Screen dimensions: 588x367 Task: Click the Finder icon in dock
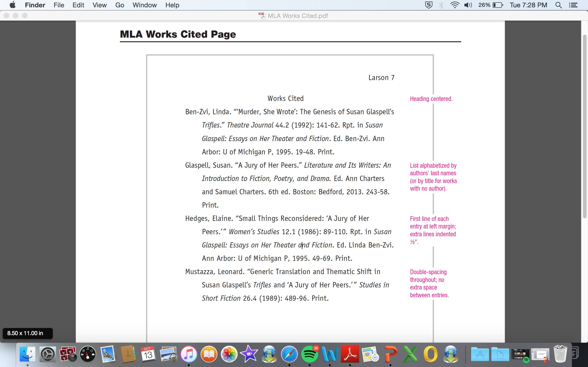(27, 354)
